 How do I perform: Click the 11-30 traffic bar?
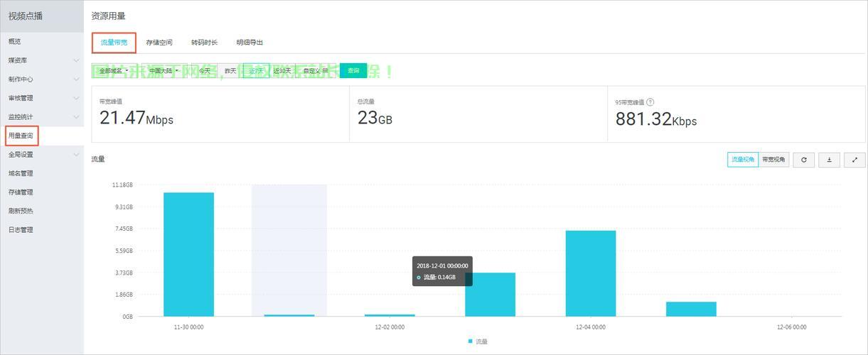point(188,254)
